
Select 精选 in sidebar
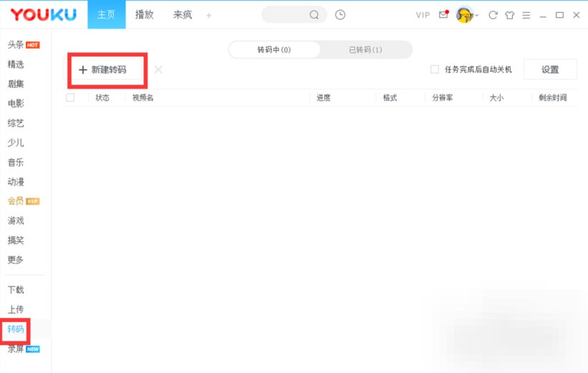point(16,64)
